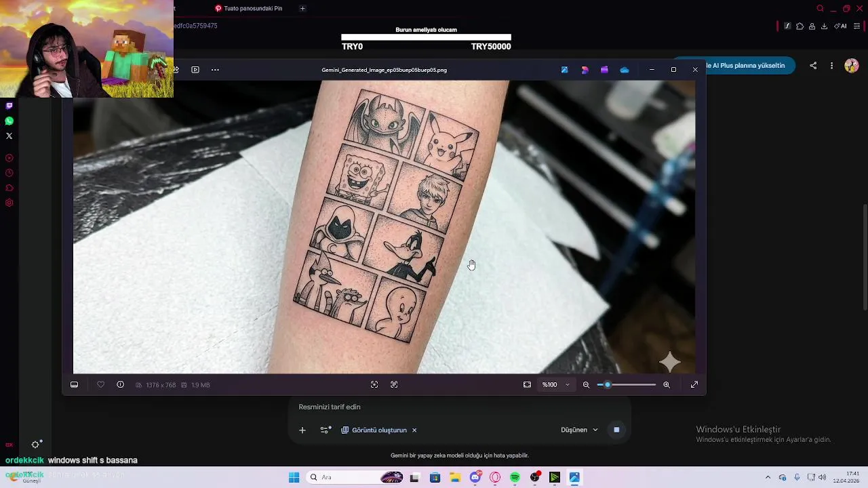The width and height of the screenshot is (868, 488).
Task: Open File Explorer from taskbar
Action: tap(455, 477)
